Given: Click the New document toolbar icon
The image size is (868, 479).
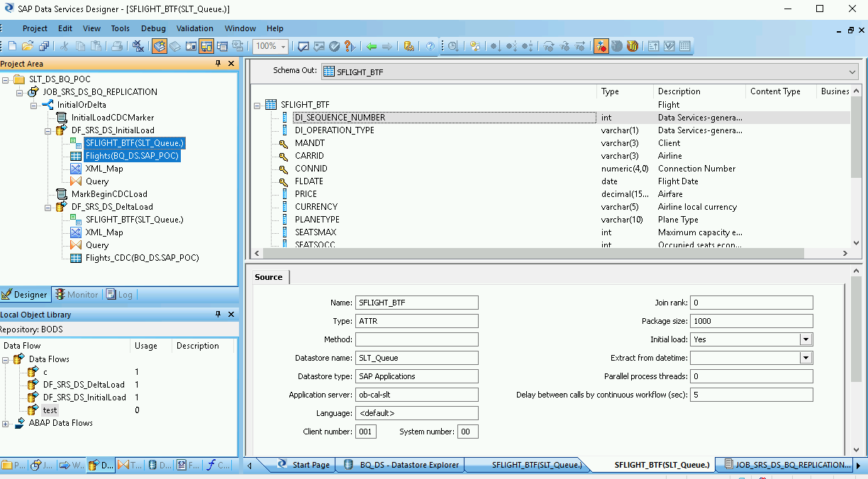Looking at the screenshot, I should click(x=11, y=46).
